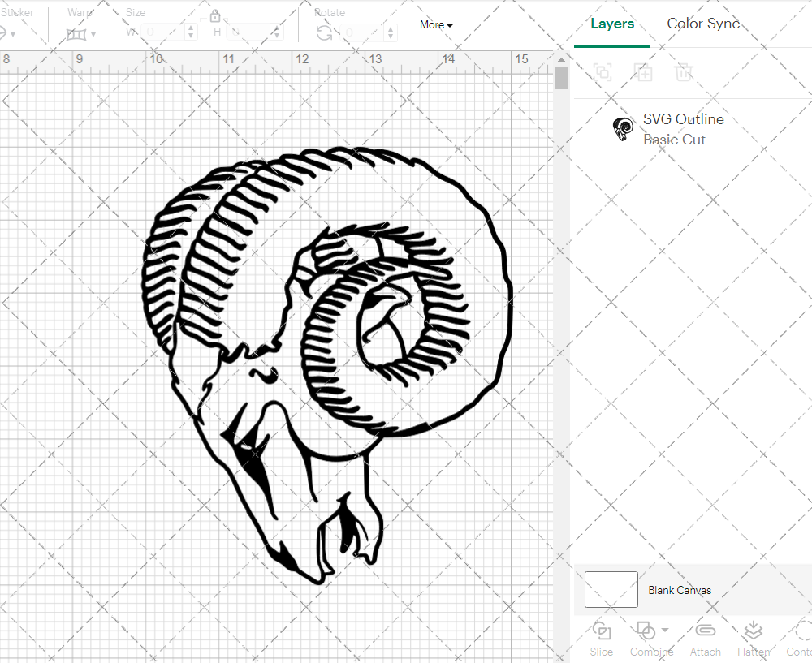Click the Rotate icon
The height and width of the screenshot is (663, 812).
coord(325,33)
